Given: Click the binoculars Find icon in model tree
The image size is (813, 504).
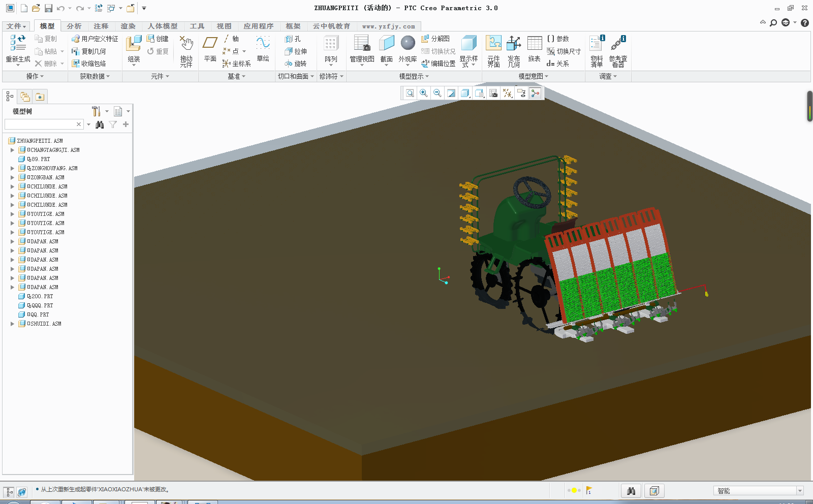Looking at the screenshot, I should 100,124.
